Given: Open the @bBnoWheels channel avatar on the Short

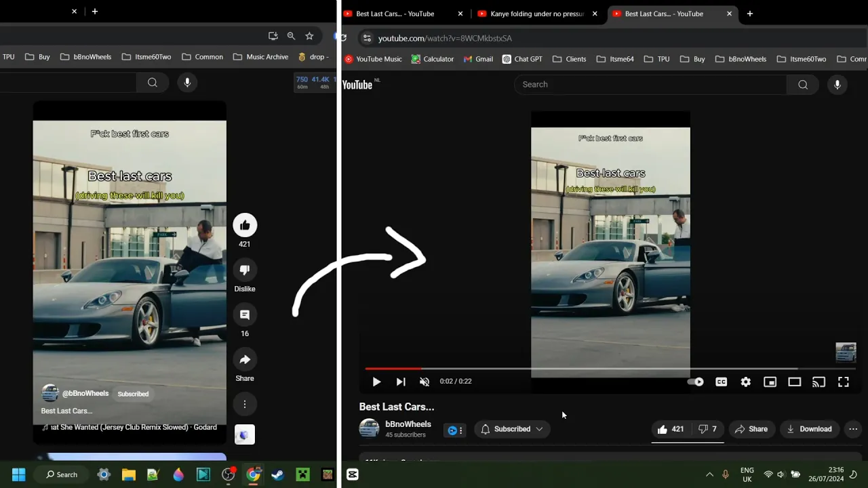Looking at the screenshot, I should pos(50,393).
